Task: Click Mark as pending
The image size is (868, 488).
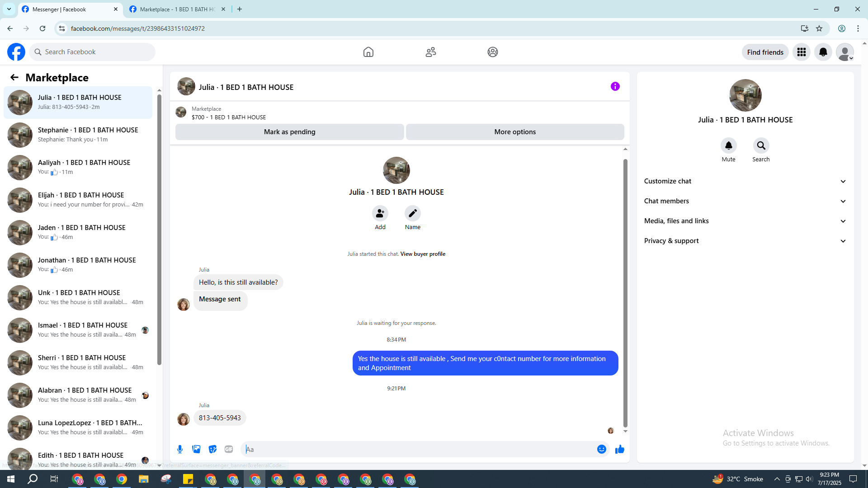Action: click(x=289, y=132)
